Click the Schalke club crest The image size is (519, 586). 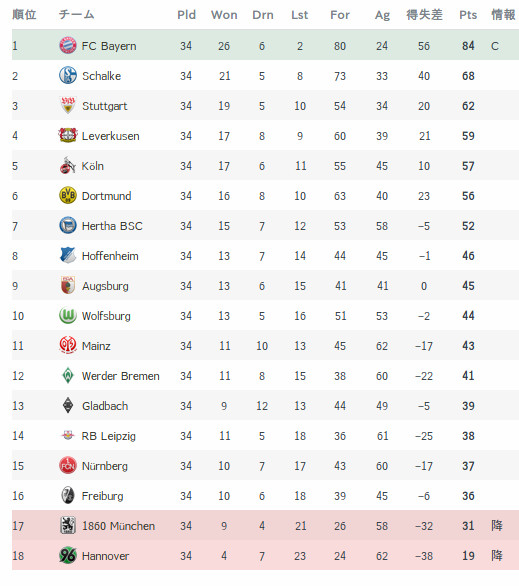coord(68,75)
